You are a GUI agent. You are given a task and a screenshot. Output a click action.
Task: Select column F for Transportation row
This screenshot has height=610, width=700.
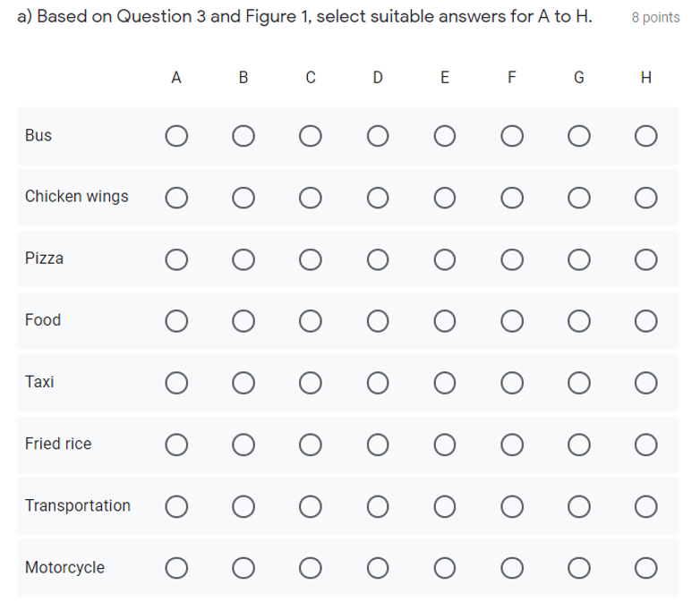pos(512,506)
